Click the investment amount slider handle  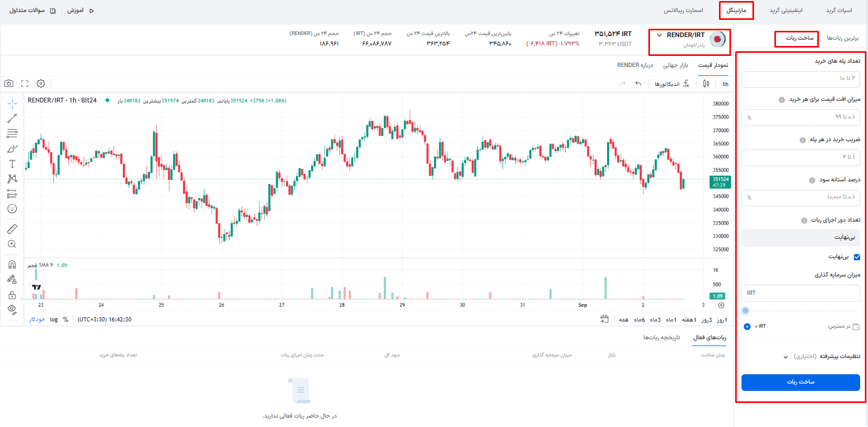click(x=746, y=311)
